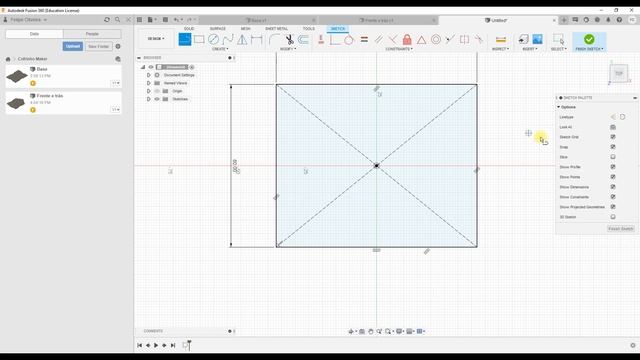Switch to the People tab

click(92, 34)
